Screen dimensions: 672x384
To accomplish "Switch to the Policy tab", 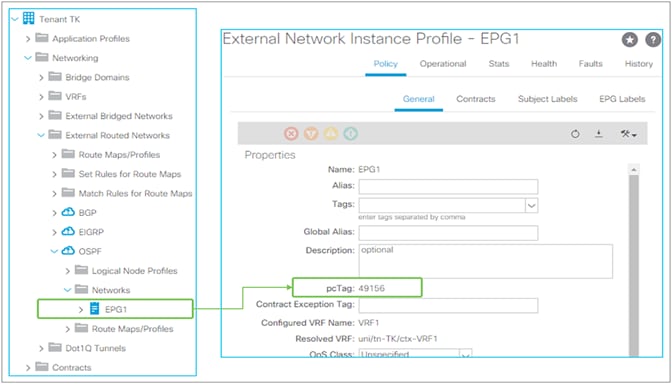I will pos(386,64).
